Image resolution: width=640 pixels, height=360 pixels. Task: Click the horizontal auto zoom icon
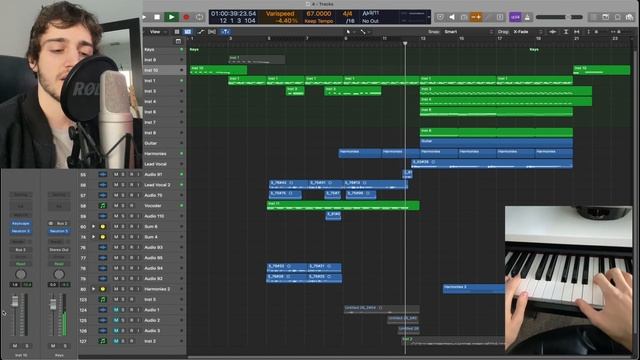tap(576, 31)
